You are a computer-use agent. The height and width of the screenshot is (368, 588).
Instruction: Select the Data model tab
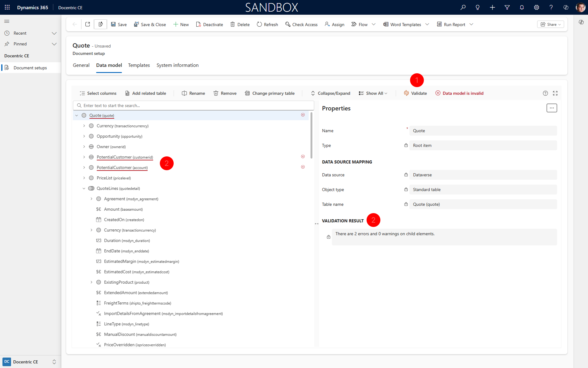click(109, 65)
